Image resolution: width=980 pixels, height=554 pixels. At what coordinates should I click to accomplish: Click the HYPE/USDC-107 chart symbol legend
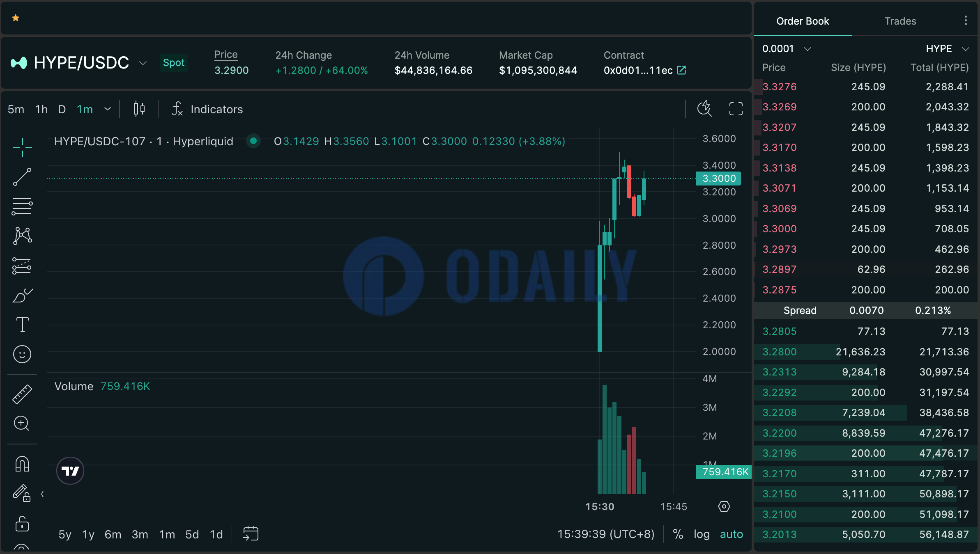click(x=144, y=142)
